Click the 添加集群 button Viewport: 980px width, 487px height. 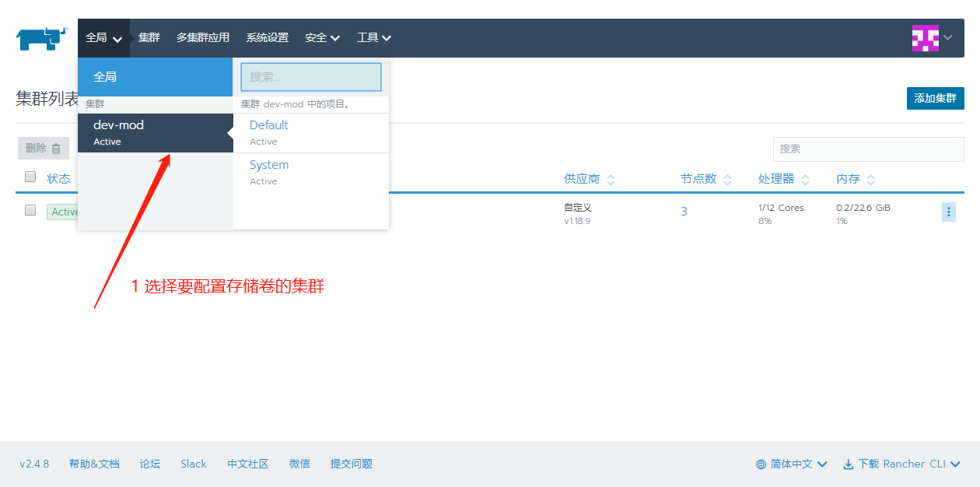[x=935, y=98]
